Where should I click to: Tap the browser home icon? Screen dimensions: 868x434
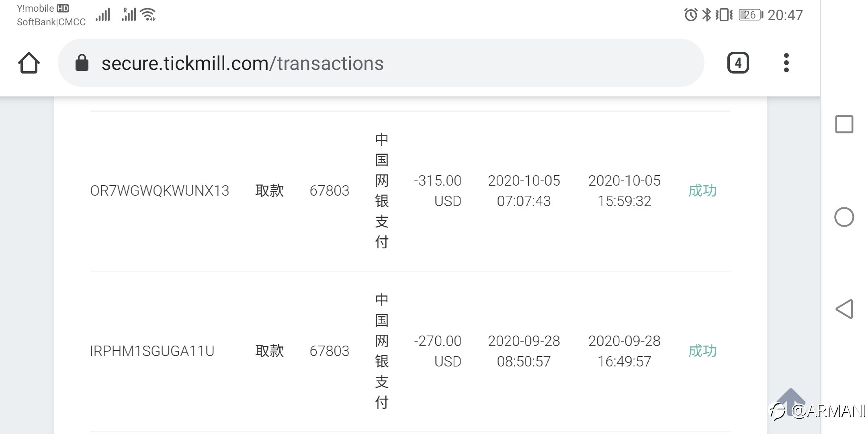(29, 63)
